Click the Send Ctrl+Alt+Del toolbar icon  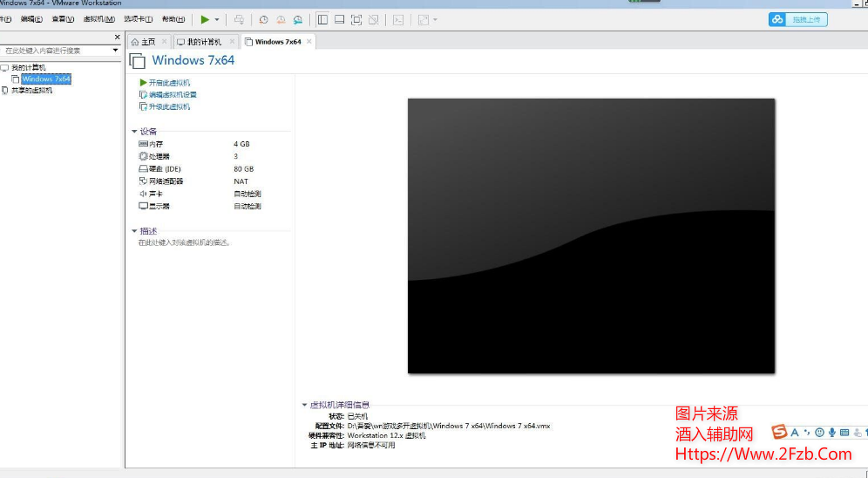239,19
